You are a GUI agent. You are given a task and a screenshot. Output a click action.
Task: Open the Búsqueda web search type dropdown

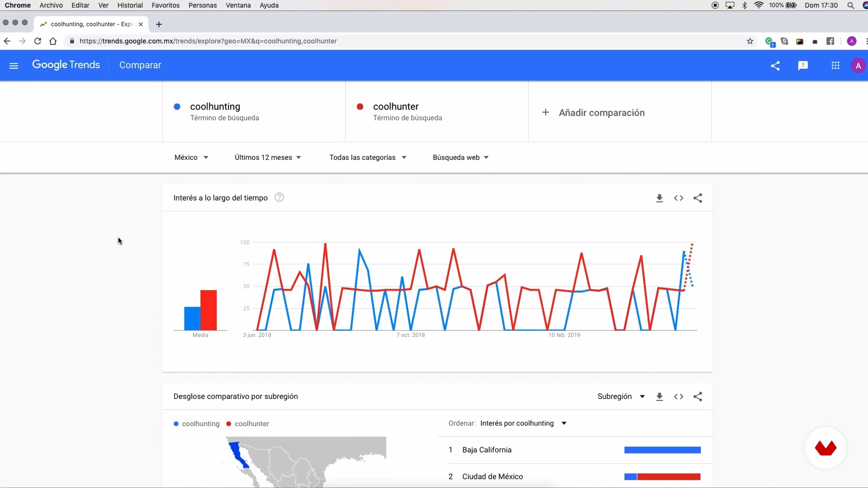click(x=461, y=157)
